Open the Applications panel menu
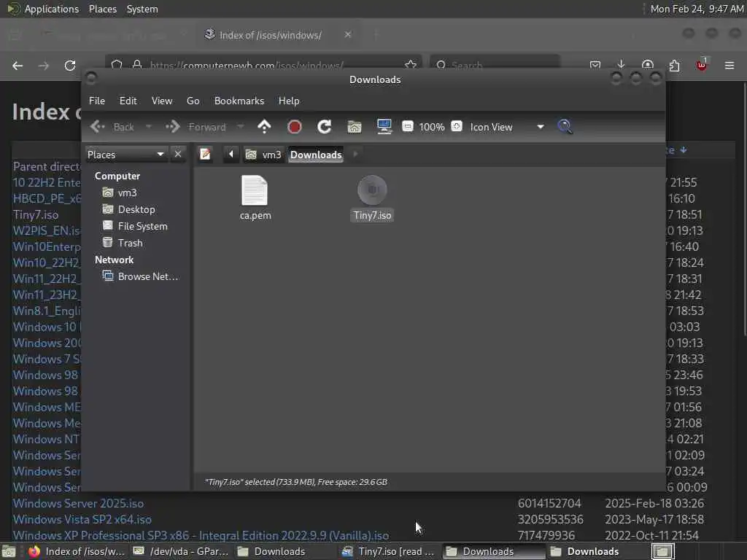Screen dimensions: 747x560 pyautogui.click(x=43, y=9)
